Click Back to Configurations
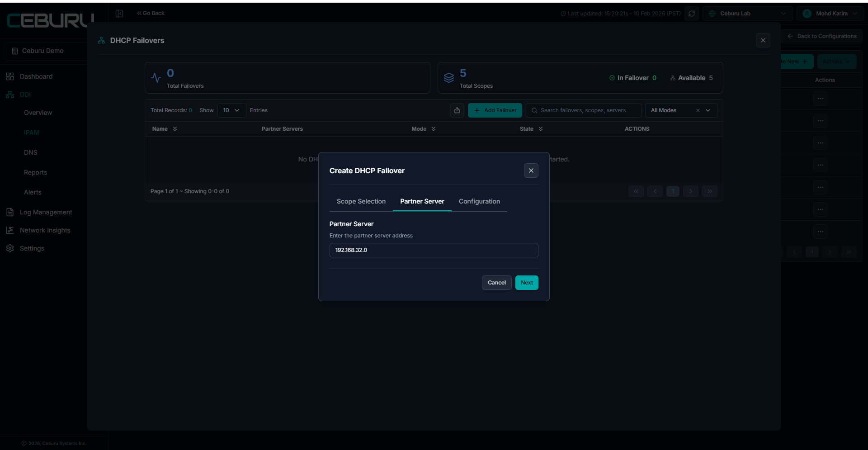Viewport: 868px width, 450px height. 822,36
